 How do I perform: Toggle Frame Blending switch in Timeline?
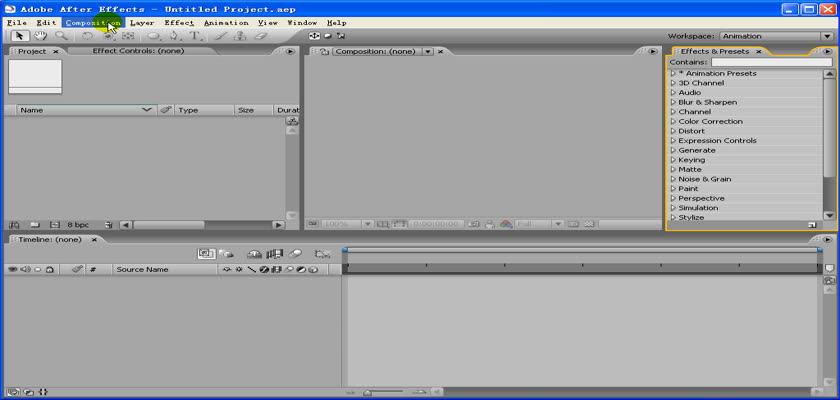coord(275,254)
